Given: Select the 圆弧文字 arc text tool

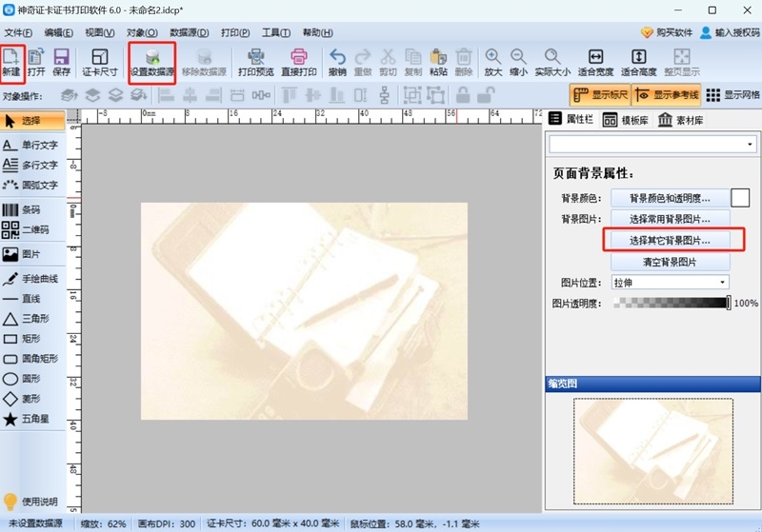Looking at the screenshot, I should coord(30,185).
